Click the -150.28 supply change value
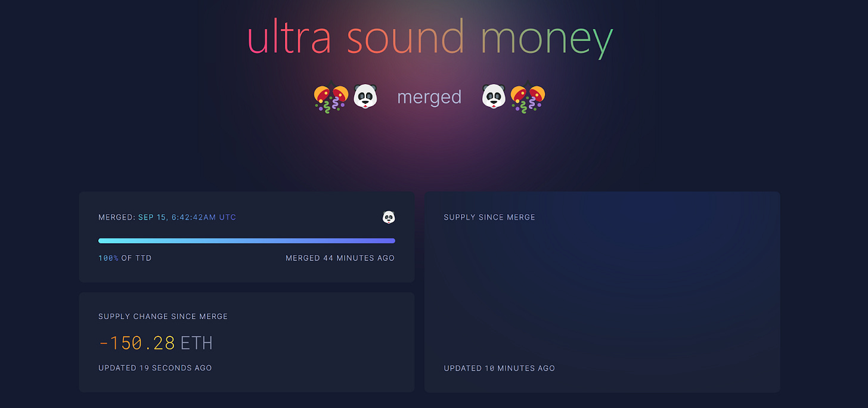This screenshot has height=408, width=868. pyautogui.click(x=137, y=343)
